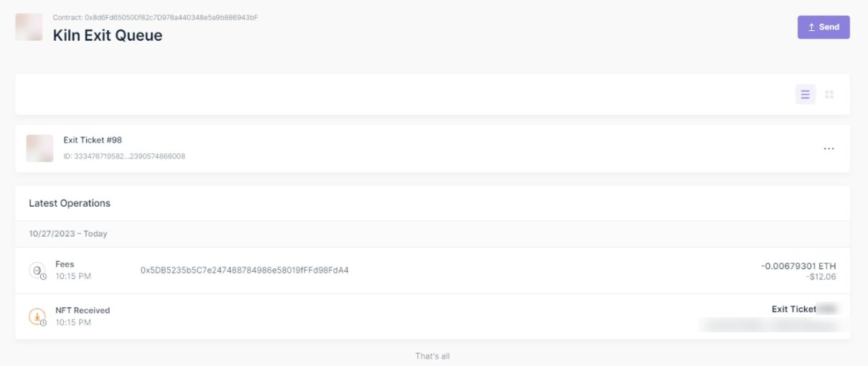Click the 10:15 PM time under NFT Received
This screenshot has width=868, height=366.
tap(73, 322)
